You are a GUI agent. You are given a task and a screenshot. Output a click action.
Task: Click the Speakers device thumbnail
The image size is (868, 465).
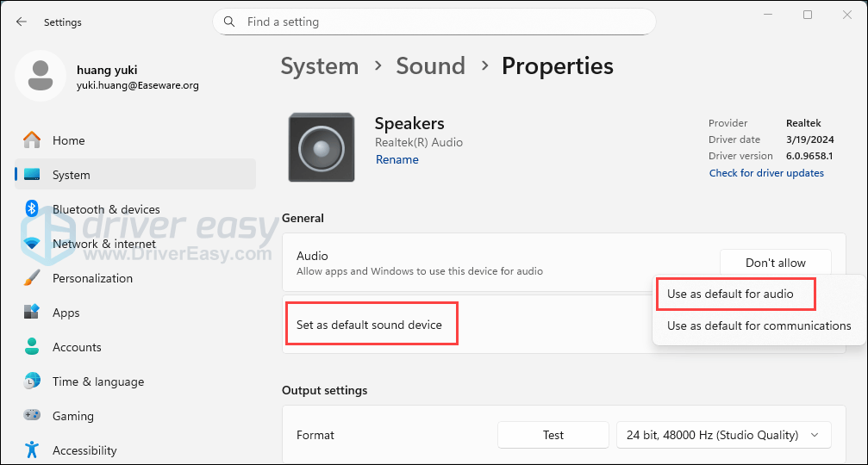pyautogui.click(x=321, y=147)
